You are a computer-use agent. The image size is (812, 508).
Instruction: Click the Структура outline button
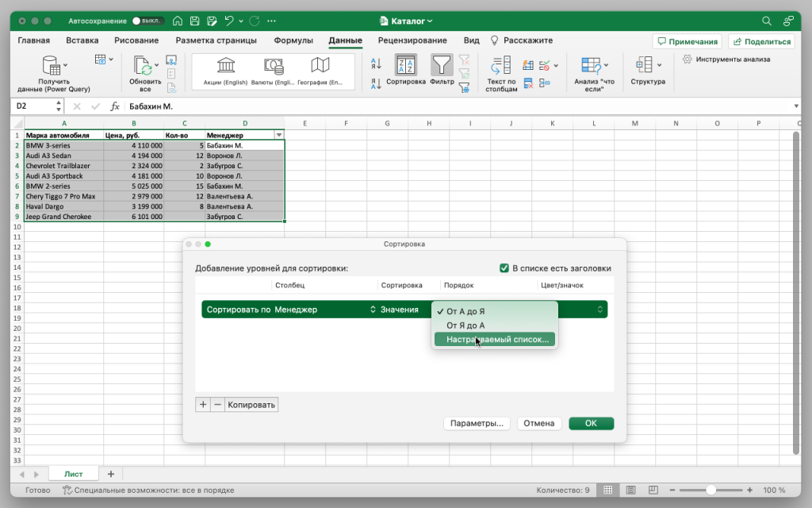point(648,71)
